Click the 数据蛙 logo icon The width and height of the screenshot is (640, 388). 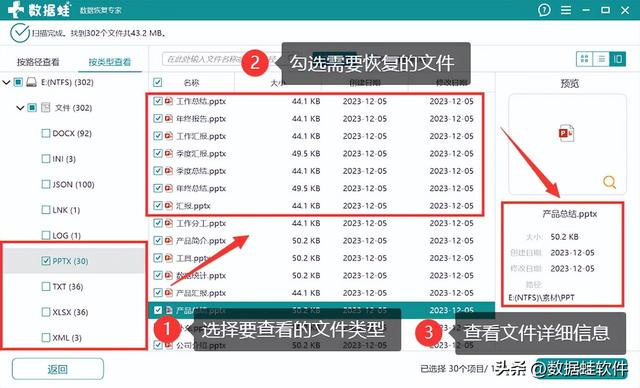pyautogui.click(x=16, y=9)
